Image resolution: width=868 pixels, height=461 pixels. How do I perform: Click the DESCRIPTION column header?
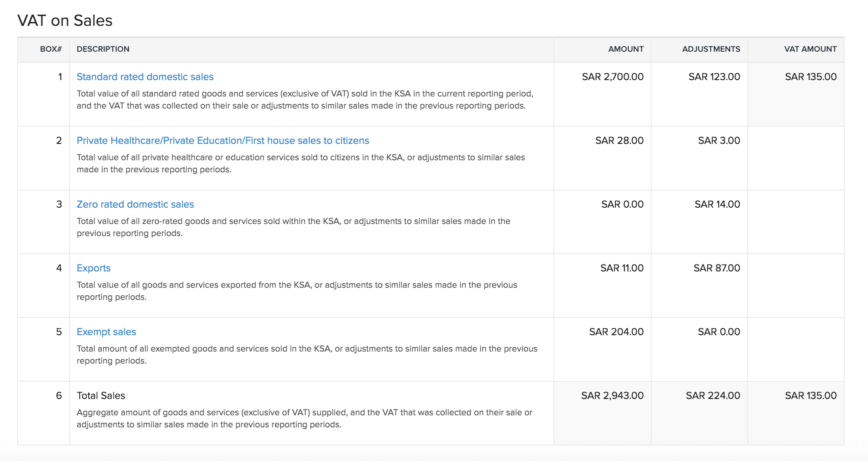pyautogui.click(x=103, y=49)
